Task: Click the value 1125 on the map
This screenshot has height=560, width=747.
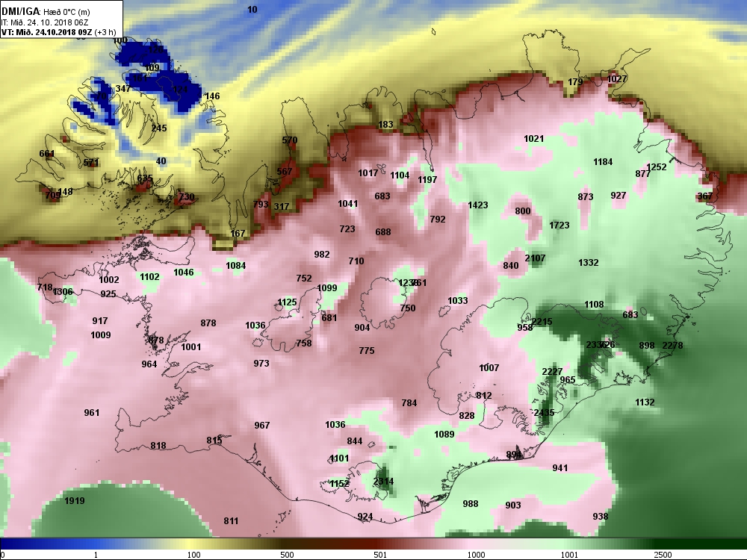Action: [x=287, y=302]
